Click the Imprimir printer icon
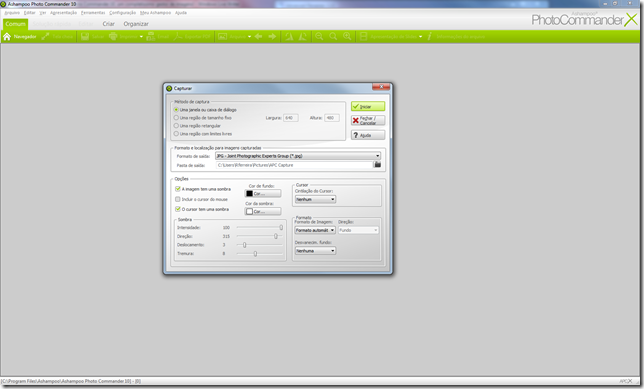This screenshot has height=389, width=644. pyautogui.click(x=113, y=37)
